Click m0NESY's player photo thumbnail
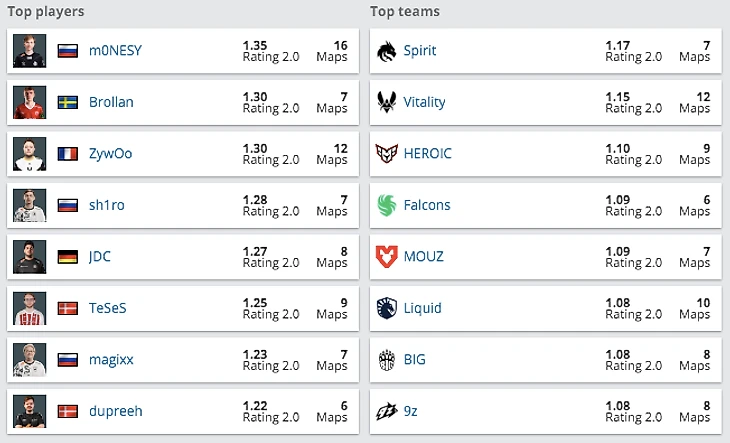The height and width of the screenshot is (443, 730). point(30,51)
